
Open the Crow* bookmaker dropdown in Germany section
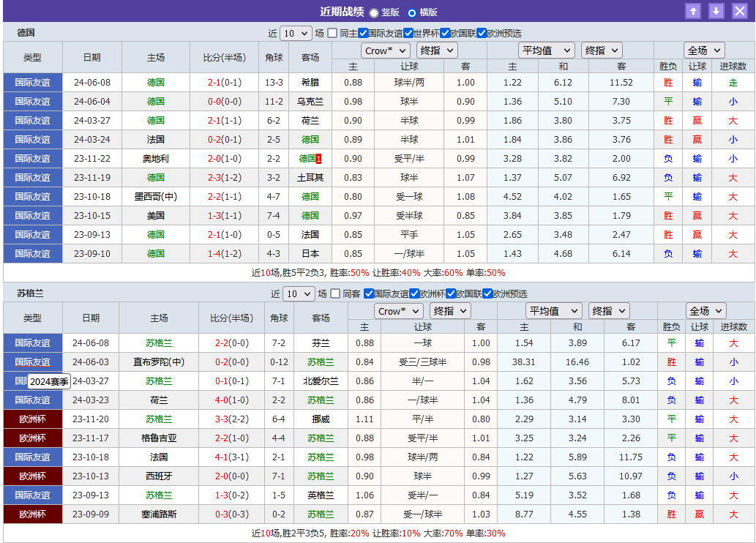386,50
